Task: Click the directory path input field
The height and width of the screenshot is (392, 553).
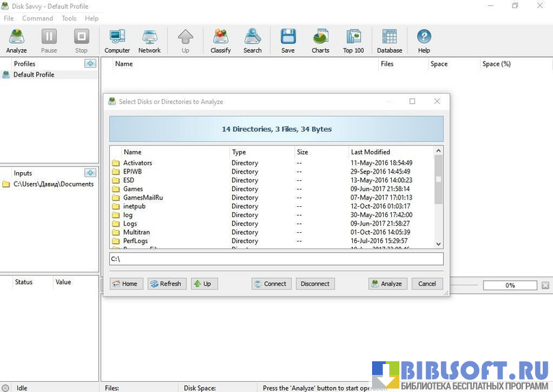Action: coord(276,259)
